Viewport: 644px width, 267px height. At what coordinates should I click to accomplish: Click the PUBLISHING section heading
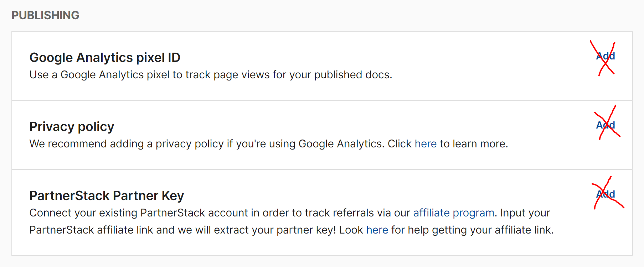point(45,15)
